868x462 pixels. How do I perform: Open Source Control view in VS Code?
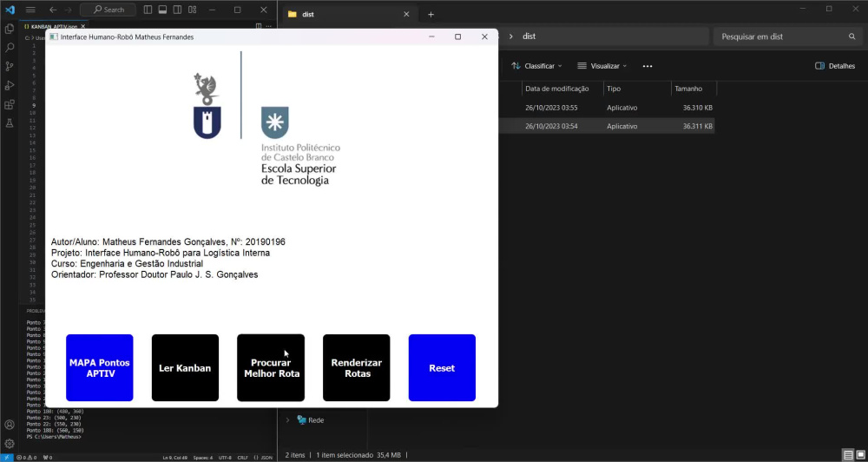coord(10,67)
